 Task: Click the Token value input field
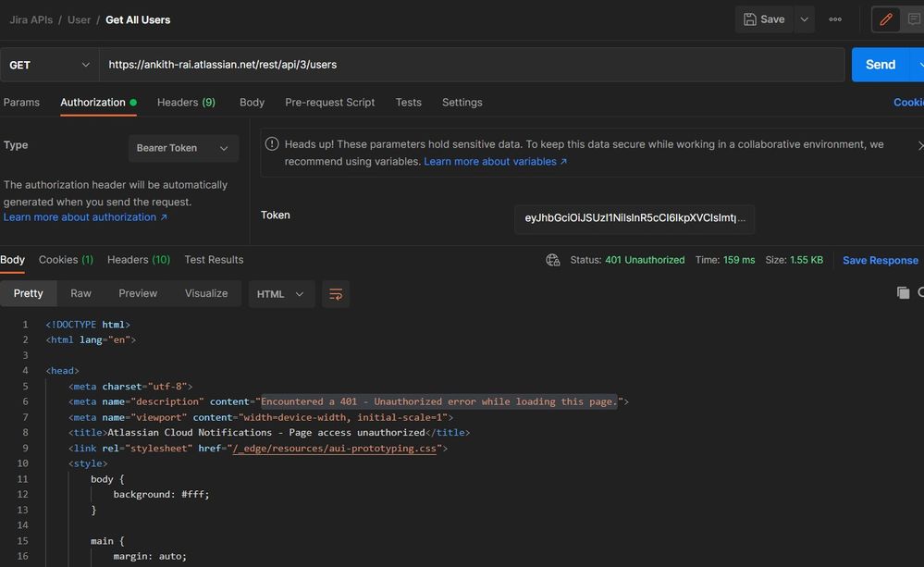pos(634,218)
